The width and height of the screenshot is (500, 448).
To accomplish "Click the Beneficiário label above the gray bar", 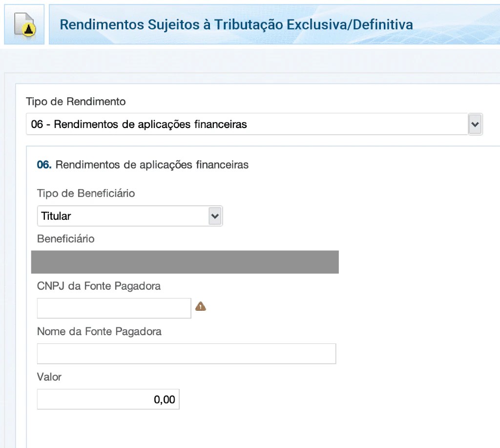I will (66, 239).
